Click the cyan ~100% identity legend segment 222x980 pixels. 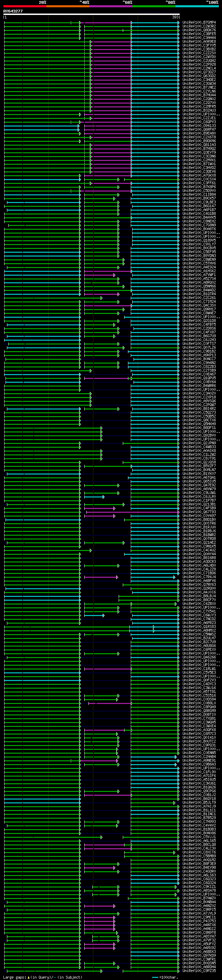pos(197,6)
